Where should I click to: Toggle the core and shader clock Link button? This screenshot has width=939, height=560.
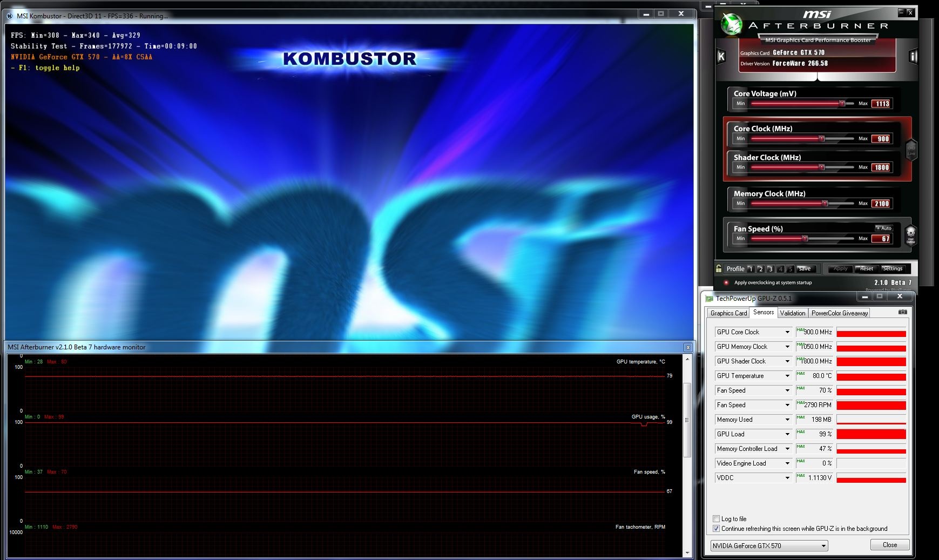click(911, 149)
